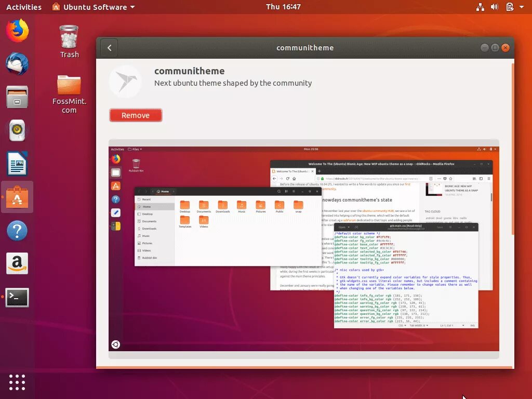The width and height of the screenshot is (532, 399).
Task: Open LibreOffice Writer from the dock
Action: [17, 163]
